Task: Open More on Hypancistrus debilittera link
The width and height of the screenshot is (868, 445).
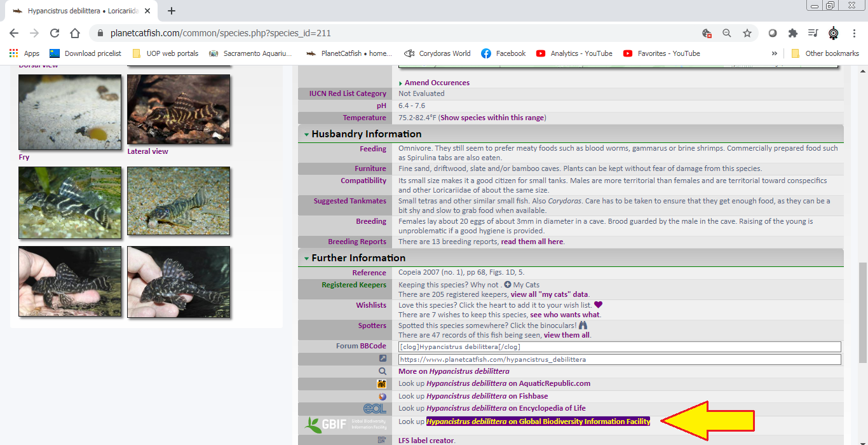Action: point(454,371)
